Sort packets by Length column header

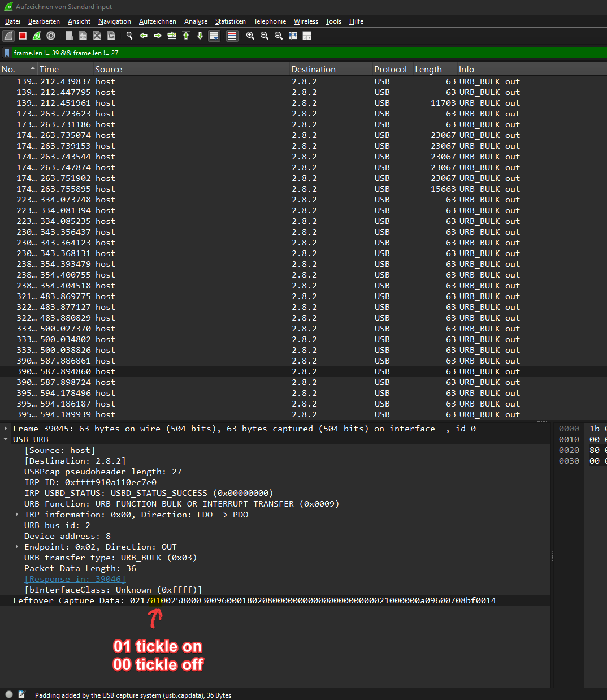click(x=428, y=69)
